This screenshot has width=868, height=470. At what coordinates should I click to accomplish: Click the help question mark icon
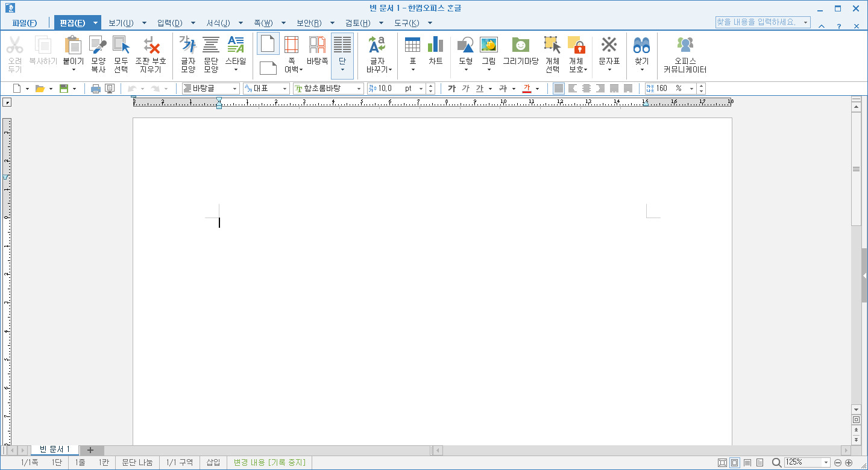pyautogui.click(x=838, y=26)
